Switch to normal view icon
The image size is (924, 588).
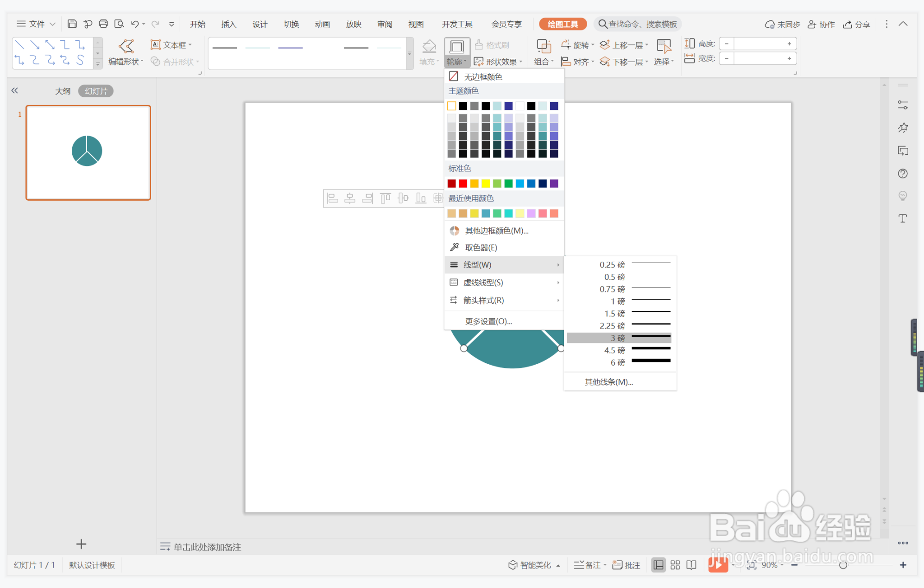point(658,565)
